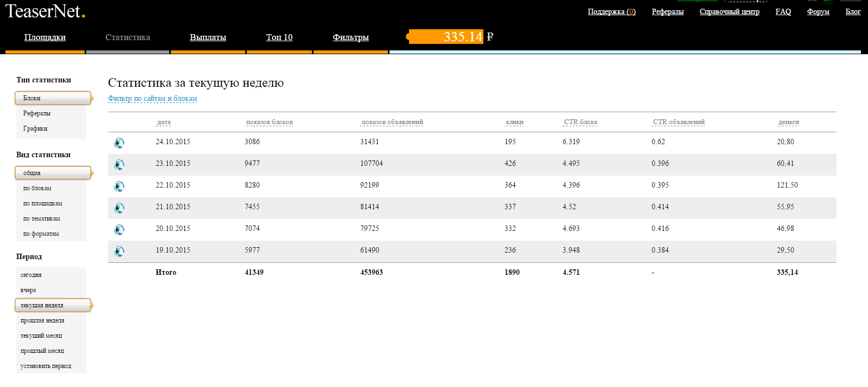Expand Фильтр по сайтам и блокам

(x=152, y=99)
